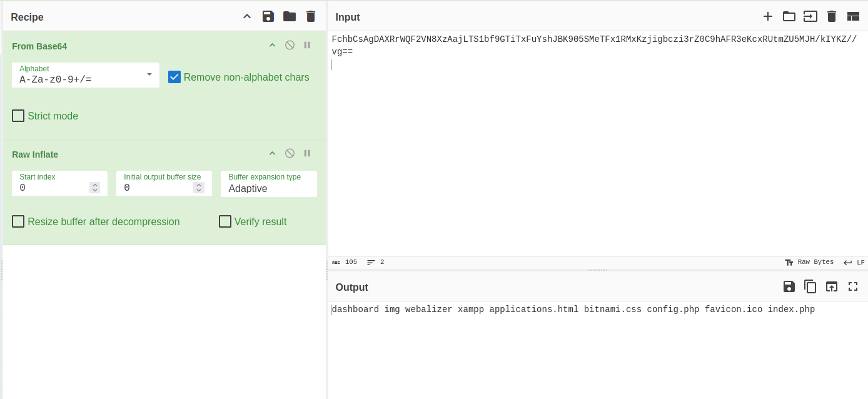
Task: Click the Raw Inflate operation title
Action: [35, 154]
